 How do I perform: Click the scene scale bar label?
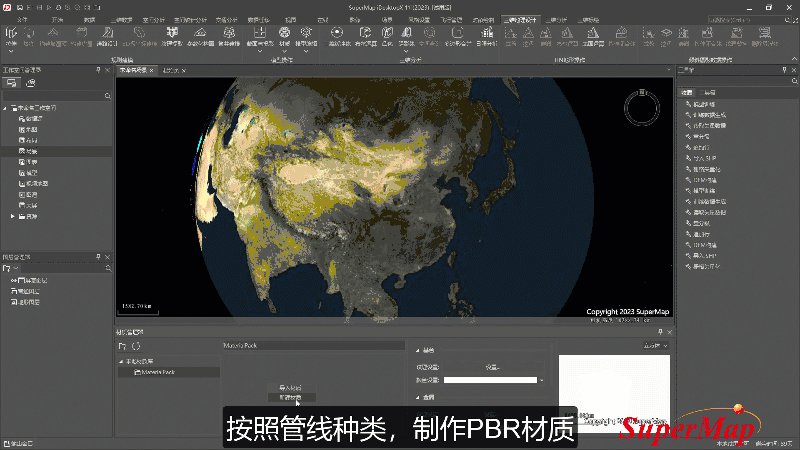(137, 306)
